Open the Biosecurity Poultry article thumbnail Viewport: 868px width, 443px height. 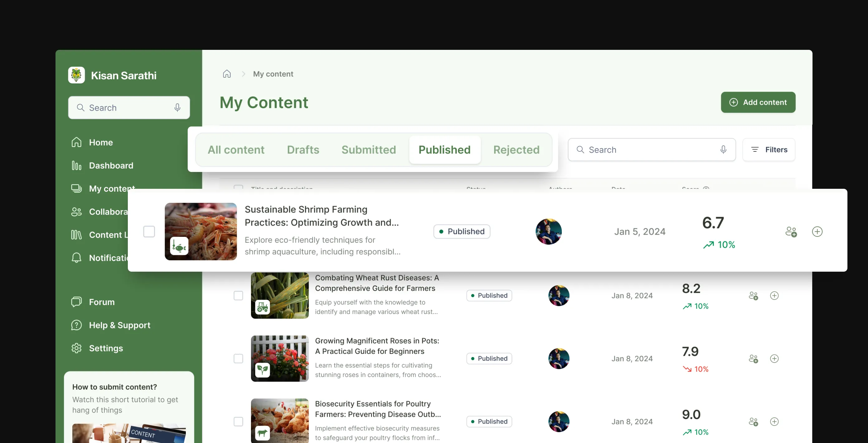point(280,421)
